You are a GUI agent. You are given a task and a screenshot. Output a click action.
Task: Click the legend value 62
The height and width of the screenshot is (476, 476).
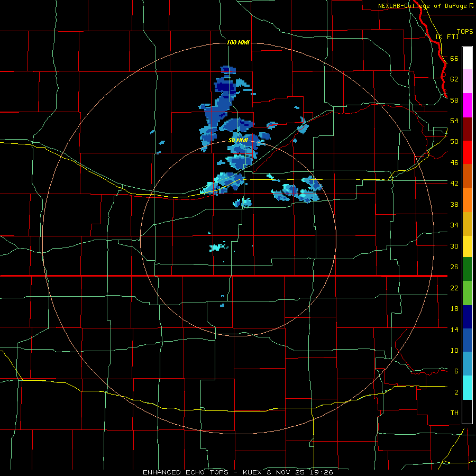pos(454,79)
